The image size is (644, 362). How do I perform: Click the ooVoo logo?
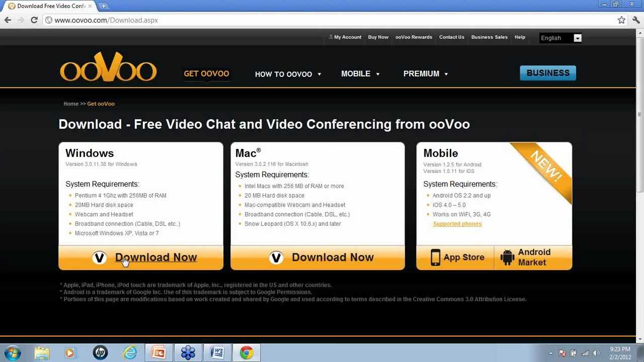[x=108, y=66]
